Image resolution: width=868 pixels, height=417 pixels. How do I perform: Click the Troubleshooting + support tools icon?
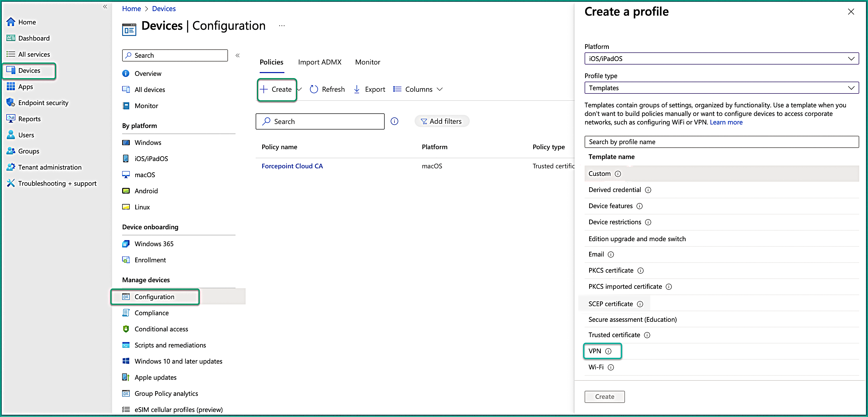pos(10,183)
